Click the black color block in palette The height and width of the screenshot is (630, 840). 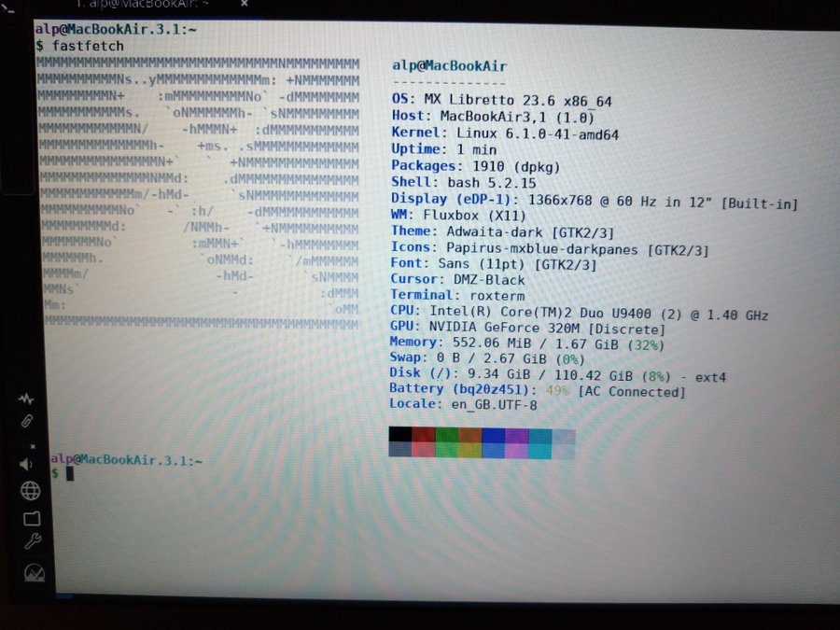tap(399, 435)
